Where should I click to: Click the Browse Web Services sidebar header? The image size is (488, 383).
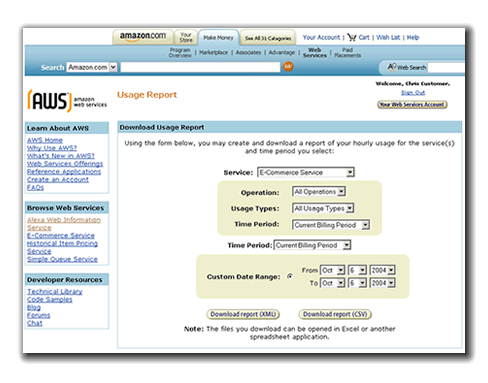click(x=67, y=208)
